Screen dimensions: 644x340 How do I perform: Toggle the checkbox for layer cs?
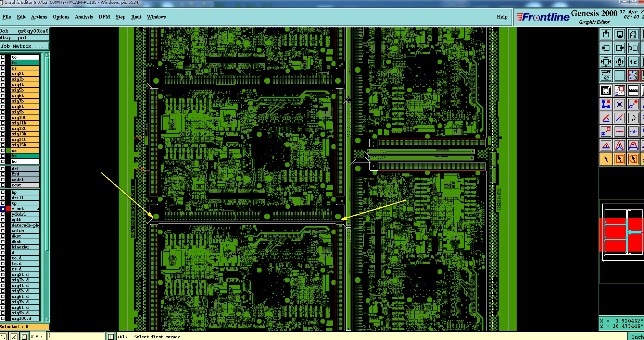click(x=3, y=68)
